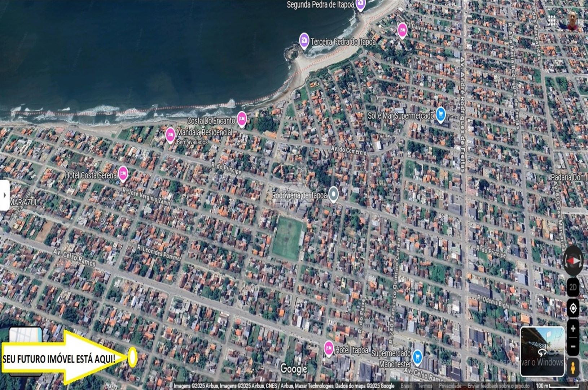Screen dimensions: 588x390
Task: Open the Google account profile picture
Action: tap(573, 21)
